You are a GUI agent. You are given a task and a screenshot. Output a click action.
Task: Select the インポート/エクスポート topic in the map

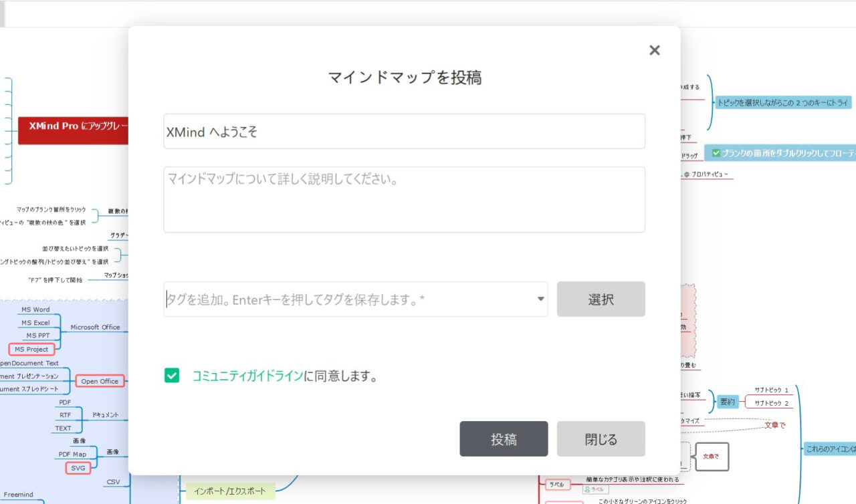click(231, 492)
